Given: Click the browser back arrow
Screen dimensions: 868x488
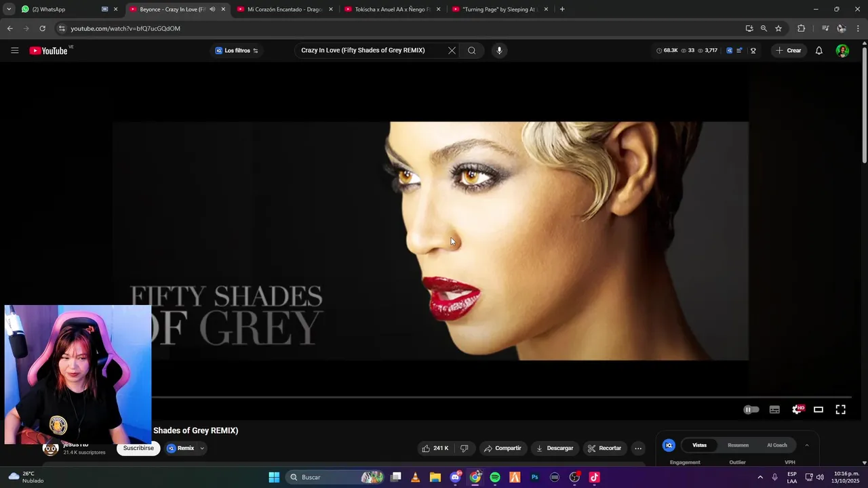Looking at the screenshot, I should [9, 28].
